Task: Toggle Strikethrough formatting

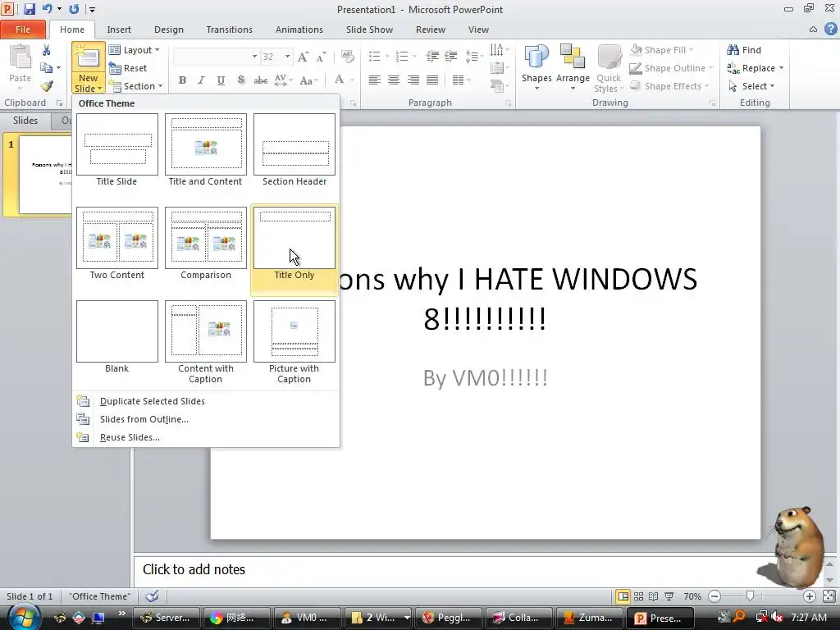Action: (x=260, y=80)
